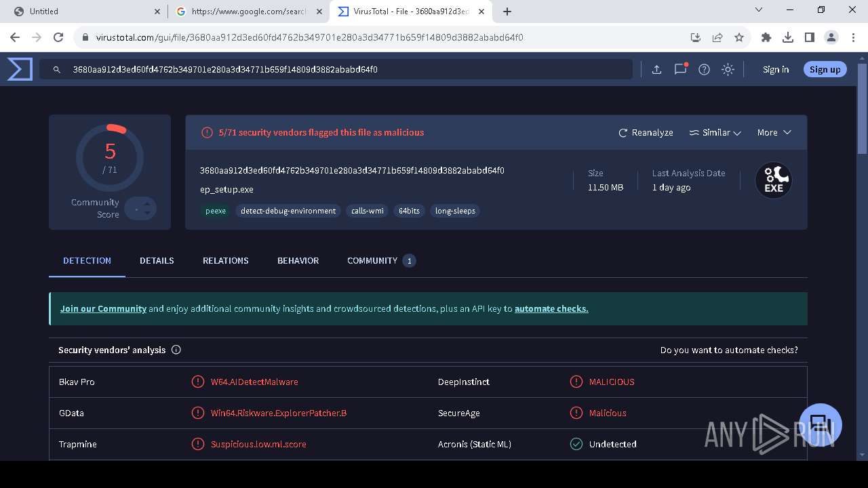This screenshot has width=868, height=488.
Task: Click the DeepInstinct MALICIOUS result
Action: click(x=612, y=382)
